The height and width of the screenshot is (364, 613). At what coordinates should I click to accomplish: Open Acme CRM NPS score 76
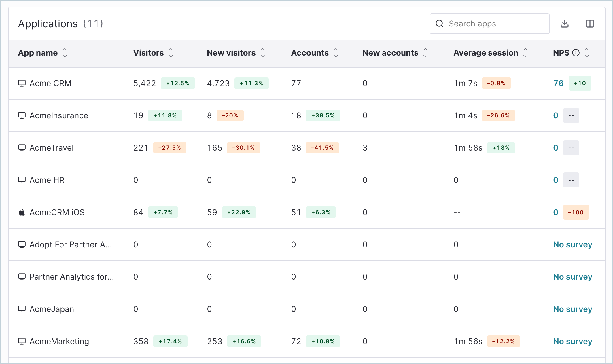pyautogui.click(x=558, y=83)
